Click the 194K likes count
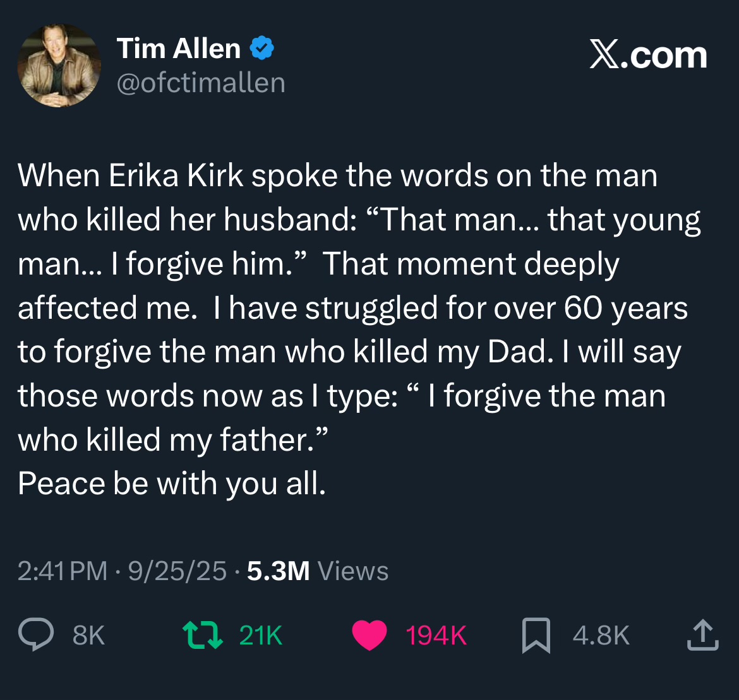739x700 pixels. click(436, 636)
